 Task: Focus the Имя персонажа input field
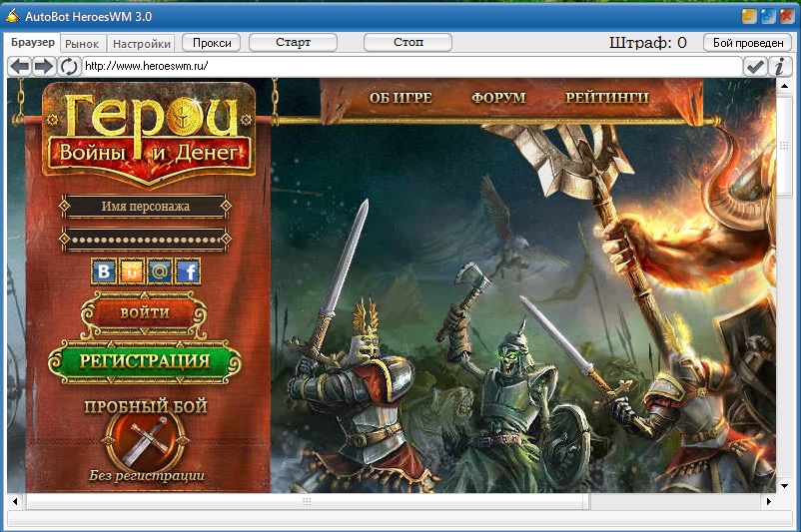click(145, 207)
